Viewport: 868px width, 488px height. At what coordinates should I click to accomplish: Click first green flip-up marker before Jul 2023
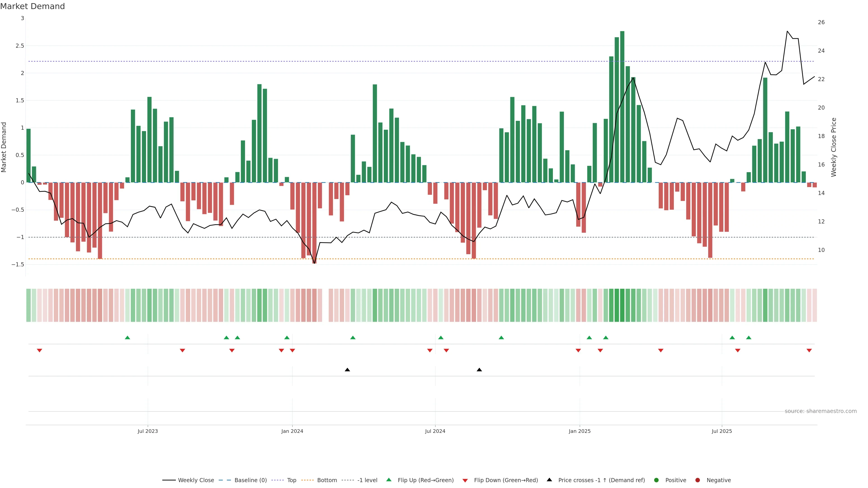(127, 338)
